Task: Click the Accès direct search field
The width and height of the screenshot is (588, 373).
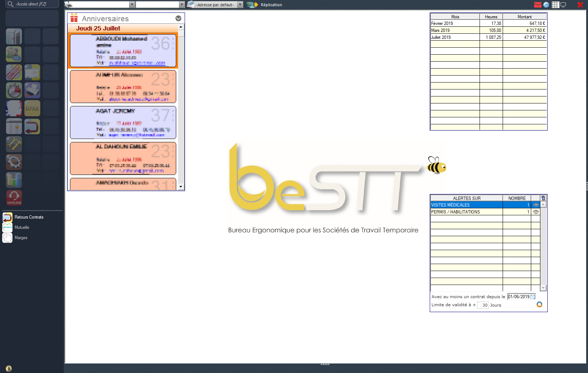Action: [32, 4]
